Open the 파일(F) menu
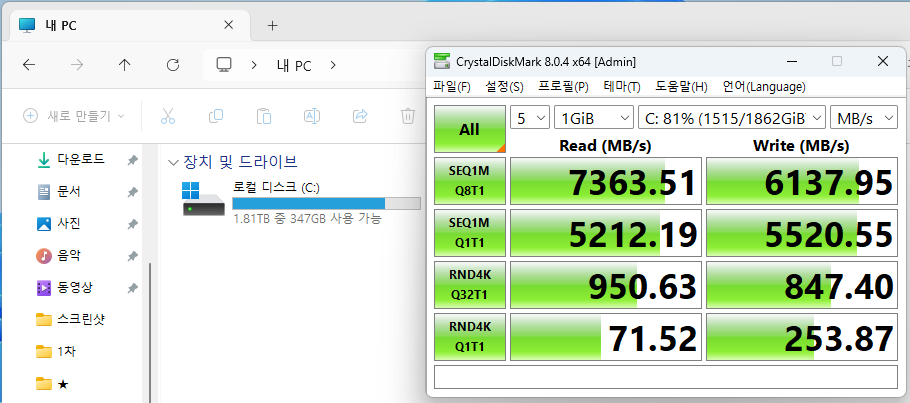Image resolution: width=910 pixels, height=403 pixels. coord(452,87)
